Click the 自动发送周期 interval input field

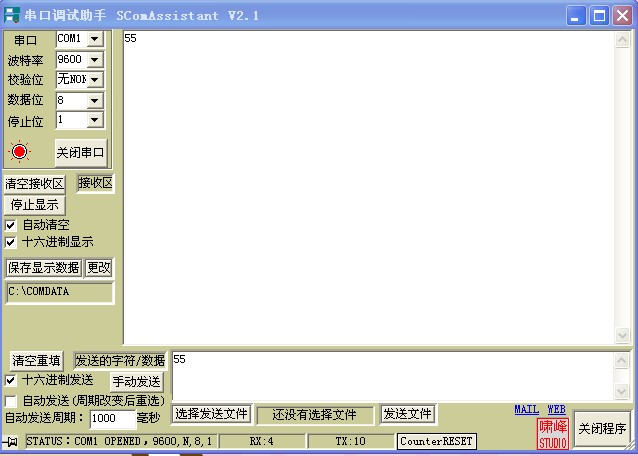point(112,419)
